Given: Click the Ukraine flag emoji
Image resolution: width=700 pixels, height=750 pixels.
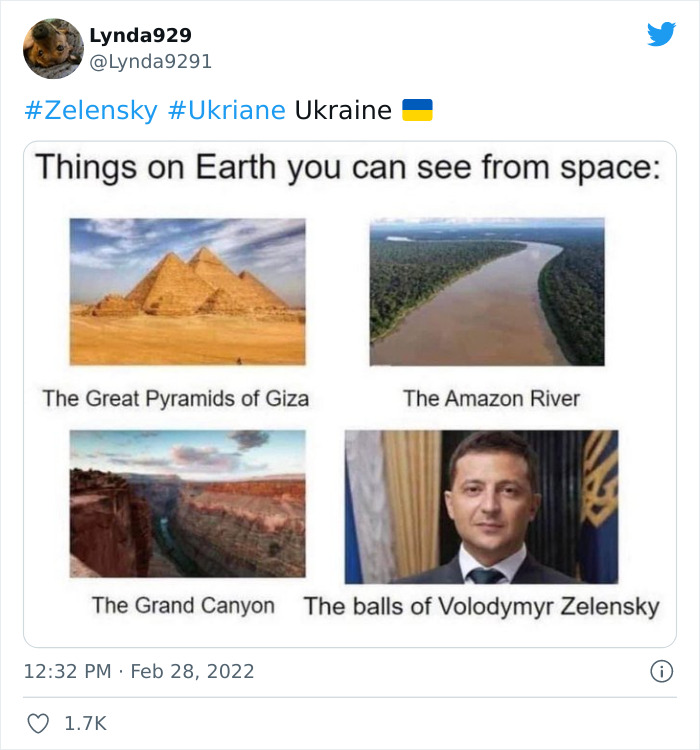Looking at the screenshot, I should [417, 110].
